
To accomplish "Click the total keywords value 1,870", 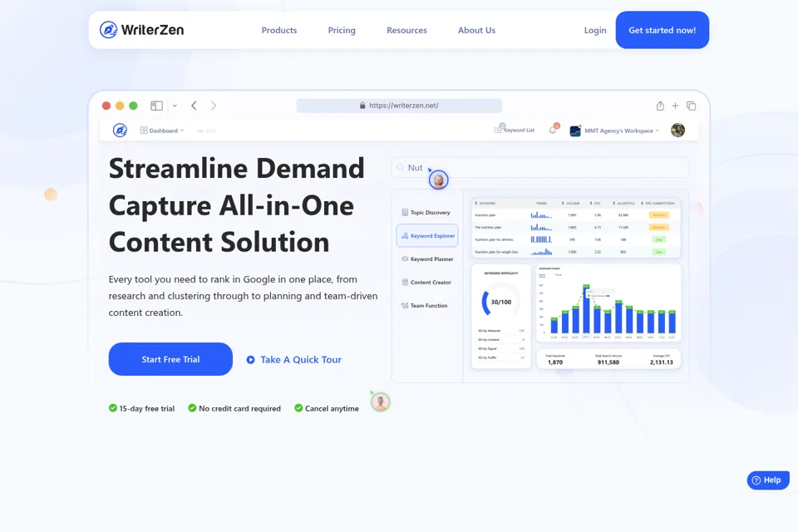I will (x=555, y=362).
